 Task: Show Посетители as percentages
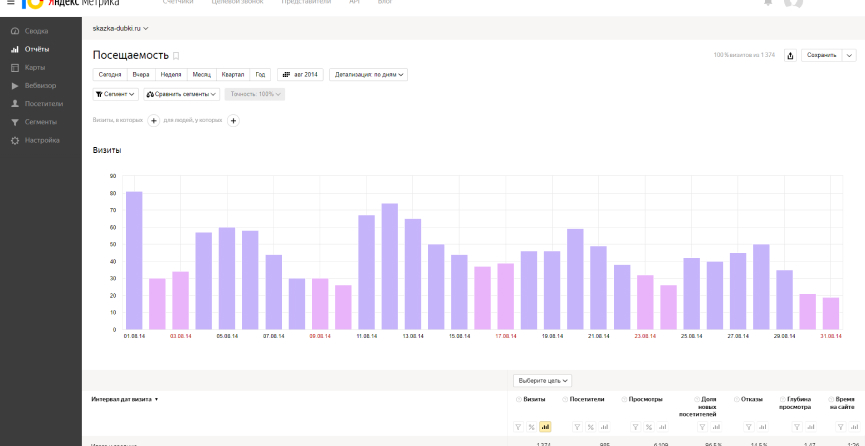click(591, 427)
